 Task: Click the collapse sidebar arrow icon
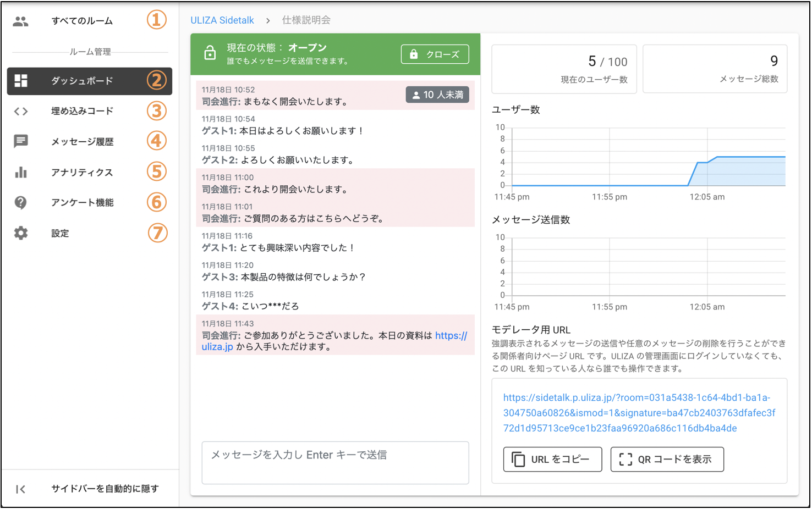(x=21, y=489)
